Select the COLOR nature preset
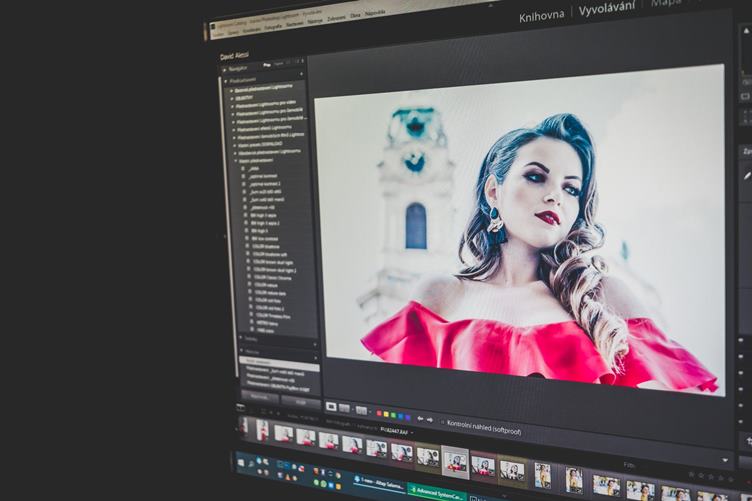Viewport: 752px width, 501px height. (x=266, y=285)
